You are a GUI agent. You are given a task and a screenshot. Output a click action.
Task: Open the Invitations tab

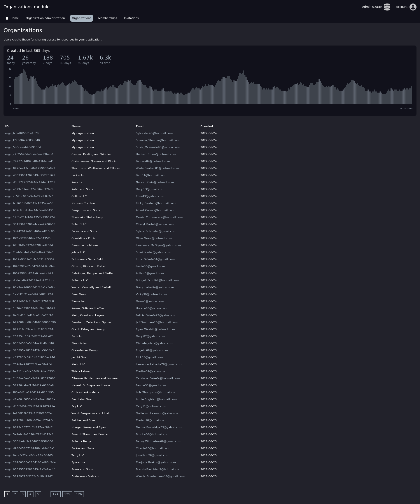point(131,18)
